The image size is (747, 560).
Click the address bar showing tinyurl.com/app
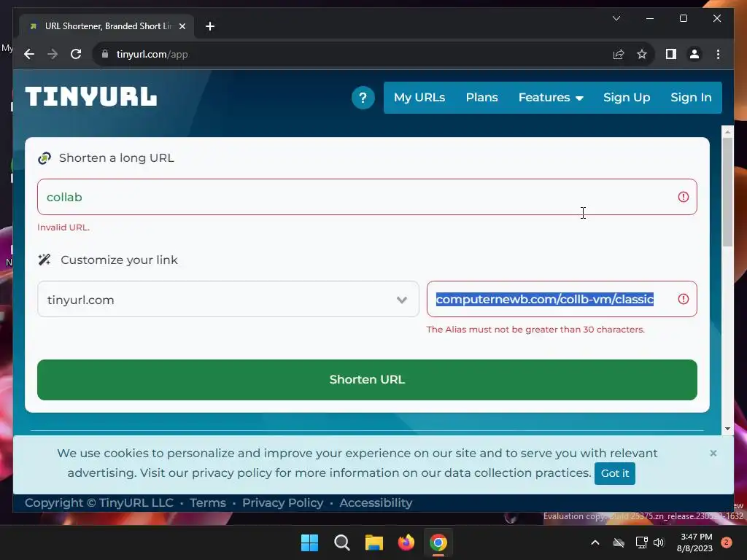pos(352,54)
